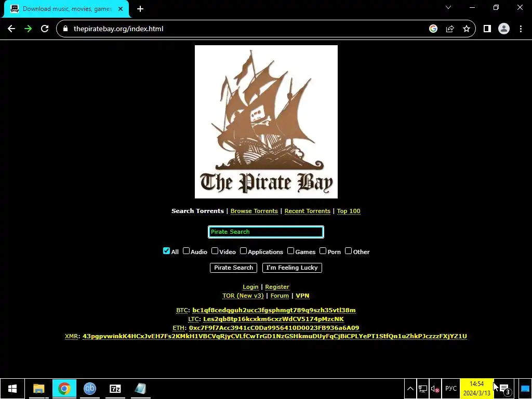The image size is (532, 399).
Task: Enable the Video checkbox
Action: click(x=215, y=251)
